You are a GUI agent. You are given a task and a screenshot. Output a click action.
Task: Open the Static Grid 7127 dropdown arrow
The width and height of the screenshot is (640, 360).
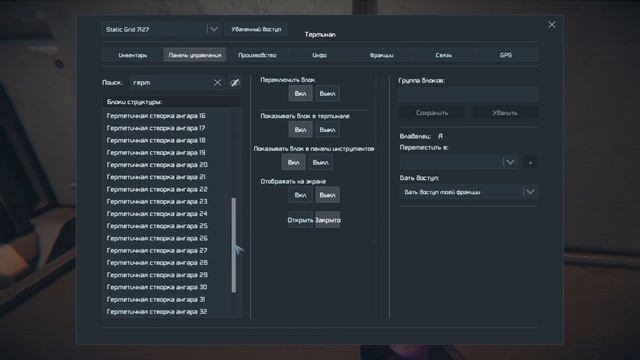coord(213,29)
